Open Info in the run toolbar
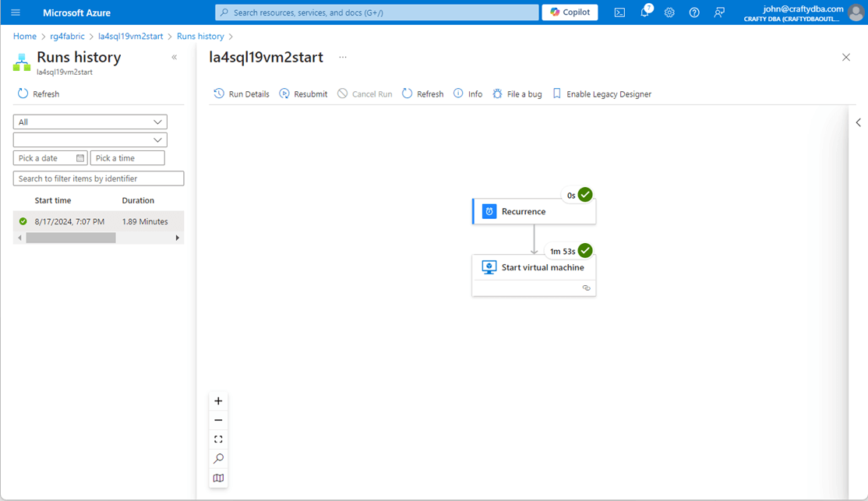The image size is (868, 501). [468, 93]
